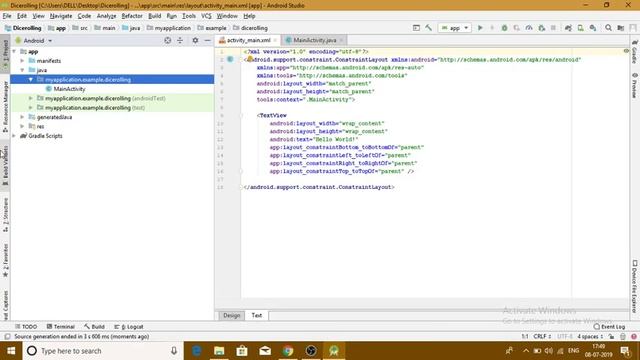Viewport: 640px width, 360px height.
Task: Open File Explorer from the taskbar
Action: pos(219,351)
